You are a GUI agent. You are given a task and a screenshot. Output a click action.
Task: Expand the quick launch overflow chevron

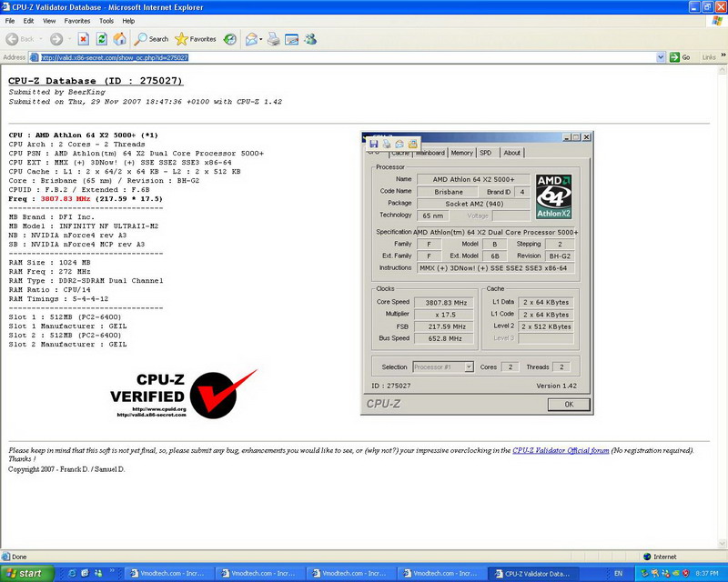coord(112,570)
